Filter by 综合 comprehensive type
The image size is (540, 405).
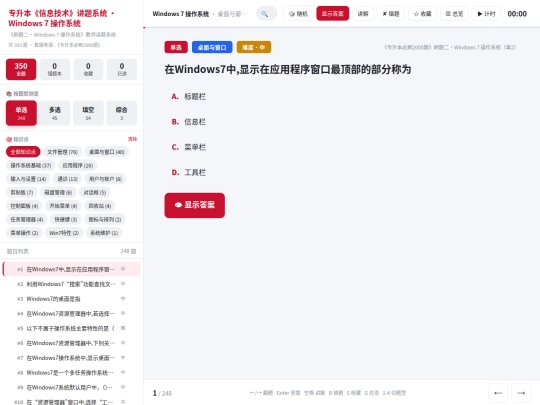coord(122,113)
